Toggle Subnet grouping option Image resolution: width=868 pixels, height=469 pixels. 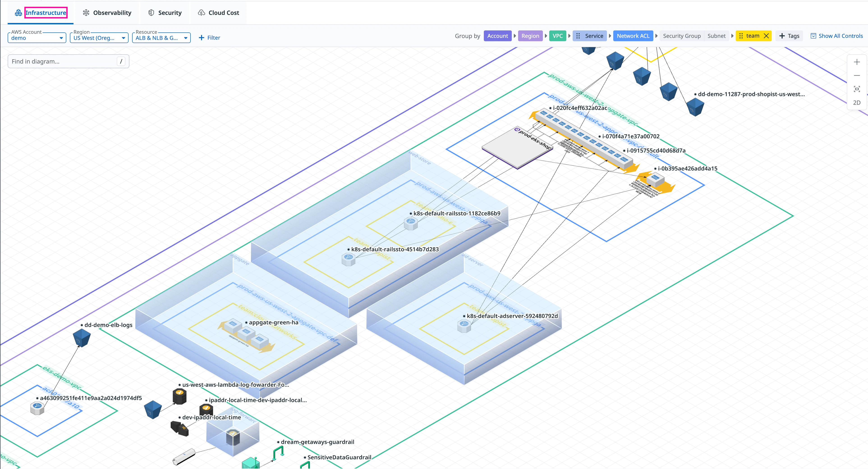[716, 36]
